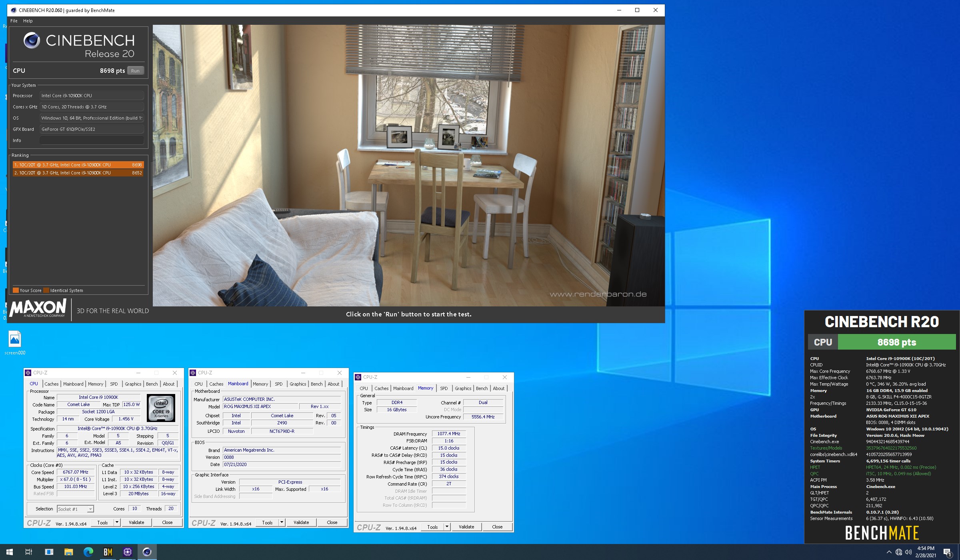Click the DRAM Frequency value 1077.4 MHz
The height and width of the screenshot is (560, 960).
click(449, 434)
